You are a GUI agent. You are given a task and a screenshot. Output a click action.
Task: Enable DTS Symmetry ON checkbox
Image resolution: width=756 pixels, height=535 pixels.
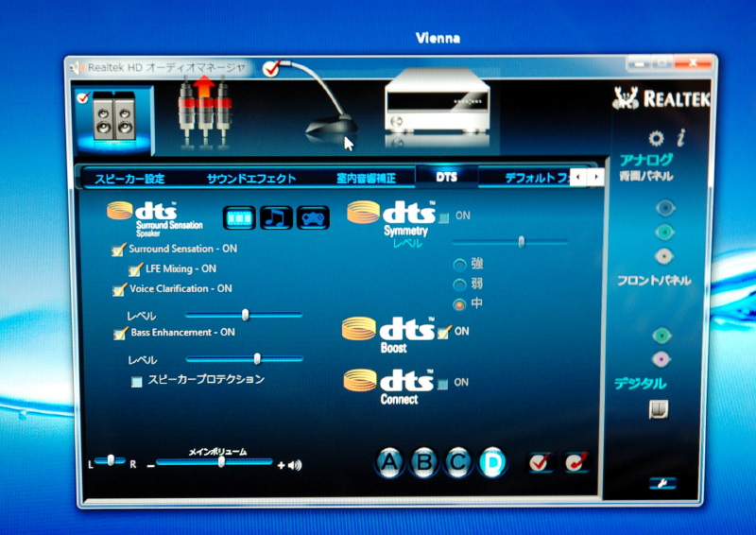tap(443, 217)
